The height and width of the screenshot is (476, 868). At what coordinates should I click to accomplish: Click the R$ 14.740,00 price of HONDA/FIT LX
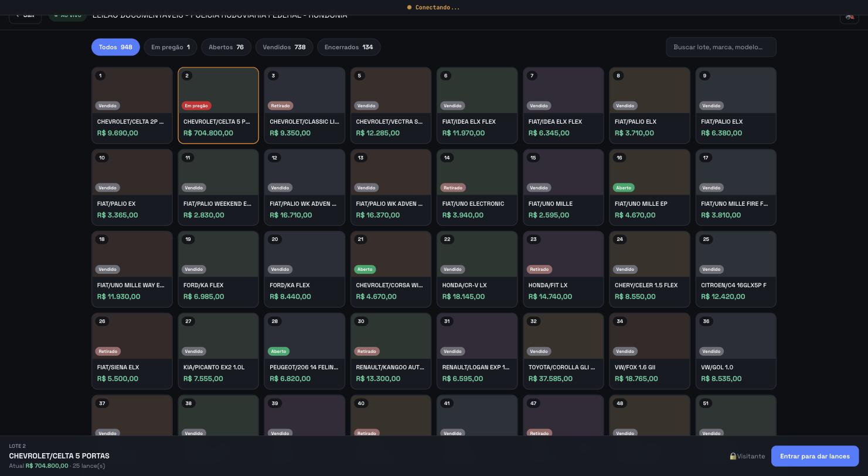click(x=550, y=297)
